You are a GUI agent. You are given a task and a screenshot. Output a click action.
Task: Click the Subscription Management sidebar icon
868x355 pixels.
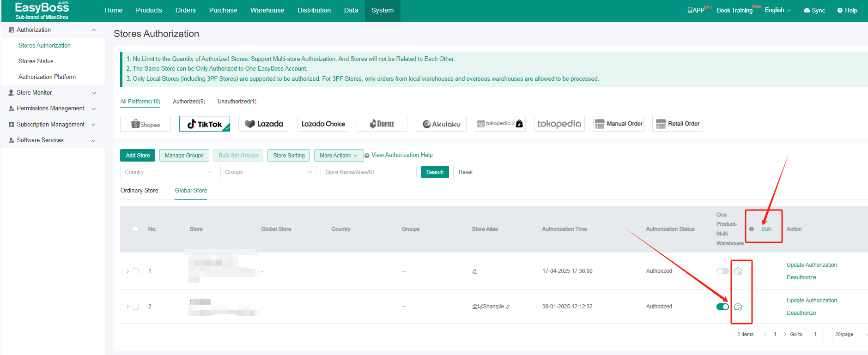point(11,125)
